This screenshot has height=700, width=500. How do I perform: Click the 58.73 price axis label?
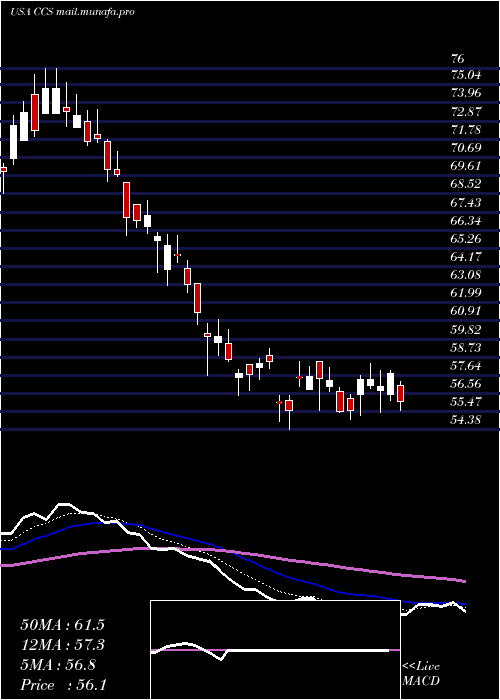click(x=466, y=348)
